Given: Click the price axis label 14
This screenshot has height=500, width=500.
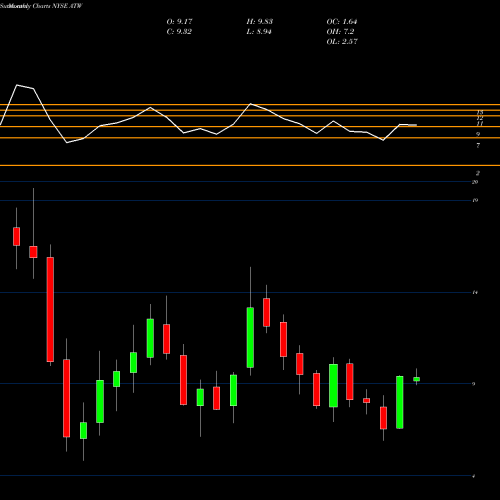Looking at the screenshot, I should (475, 293).
